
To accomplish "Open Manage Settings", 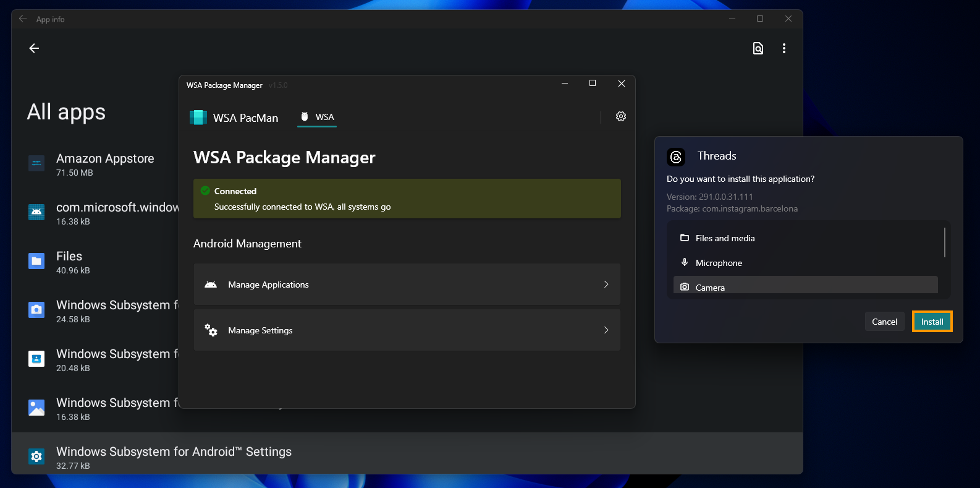I will [407, 330].
